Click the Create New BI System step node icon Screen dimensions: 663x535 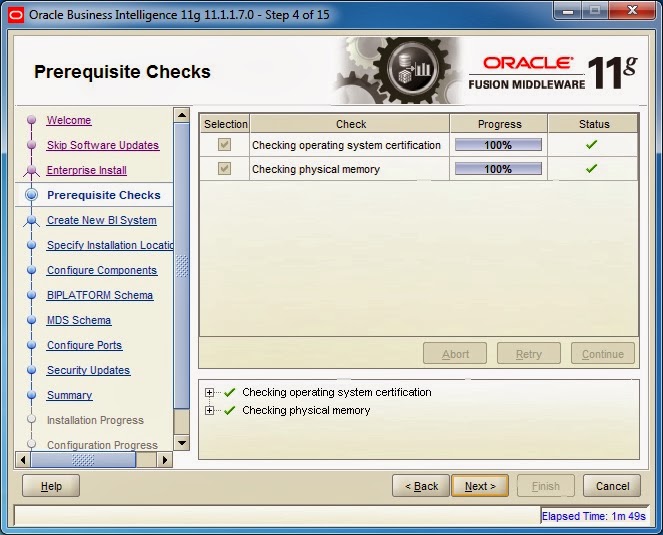tap(31, 220)
